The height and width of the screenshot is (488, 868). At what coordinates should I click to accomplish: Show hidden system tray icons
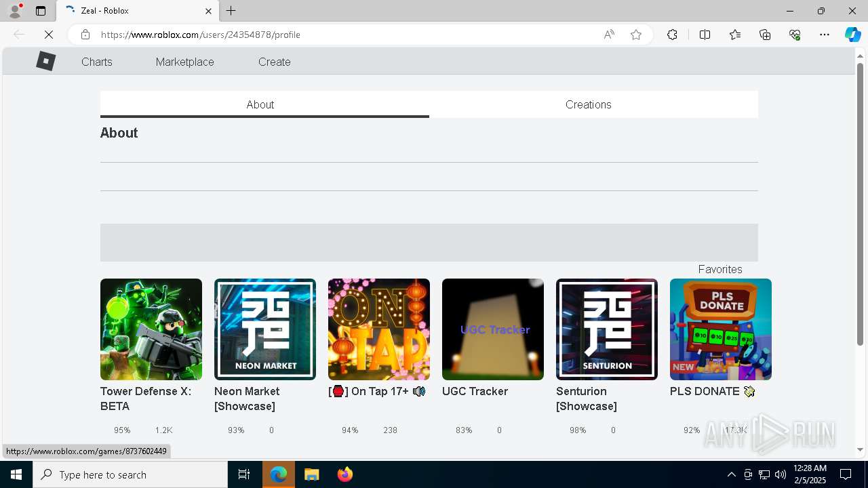pos(731,474)
